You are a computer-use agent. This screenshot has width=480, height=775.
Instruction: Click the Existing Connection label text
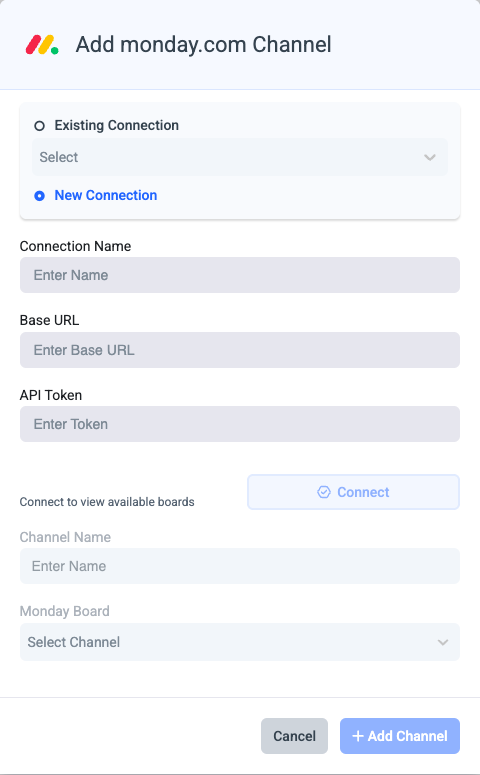click(117, 126)
